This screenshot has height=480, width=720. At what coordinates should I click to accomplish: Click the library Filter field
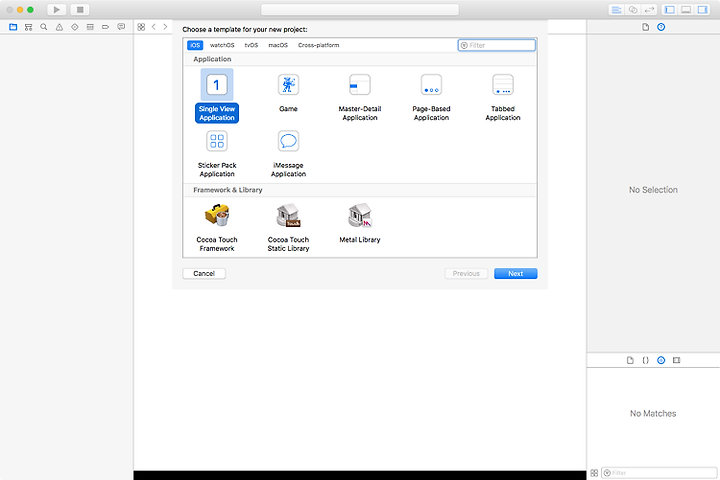click(659, 473)
